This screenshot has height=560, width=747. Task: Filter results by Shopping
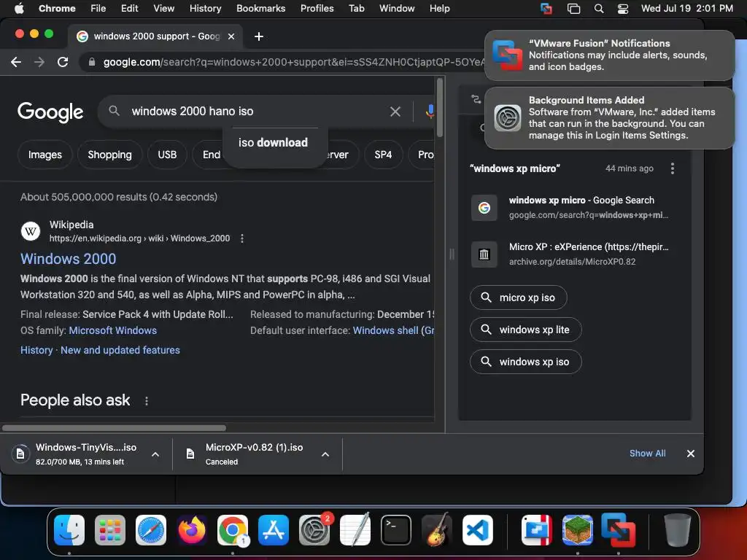pyautogui.click(x=109, y=155)
